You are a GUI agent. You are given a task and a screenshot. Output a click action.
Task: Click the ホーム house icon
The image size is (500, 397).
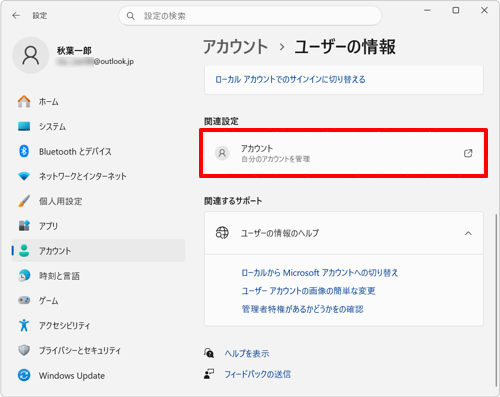pyautogui.click(x=24, y=101)
